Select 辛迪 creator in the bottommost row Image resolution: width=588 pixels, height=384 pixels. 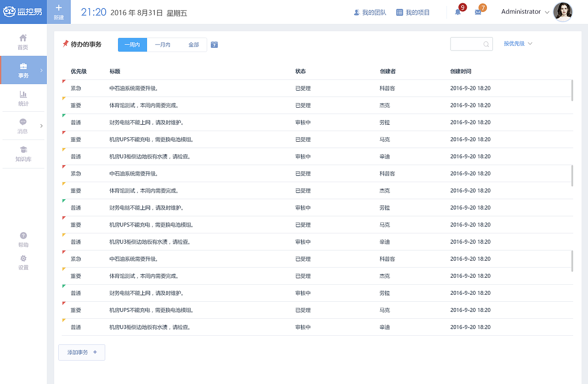click(x=384, y=327)
